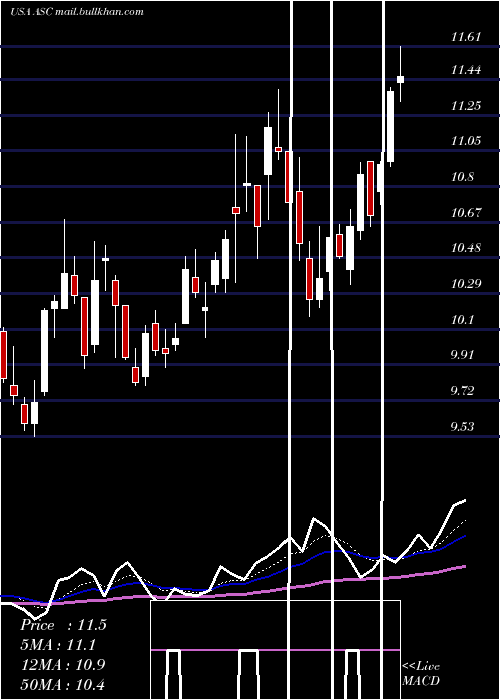Click the '50MA : 10.4' readout

pos(63,684)
